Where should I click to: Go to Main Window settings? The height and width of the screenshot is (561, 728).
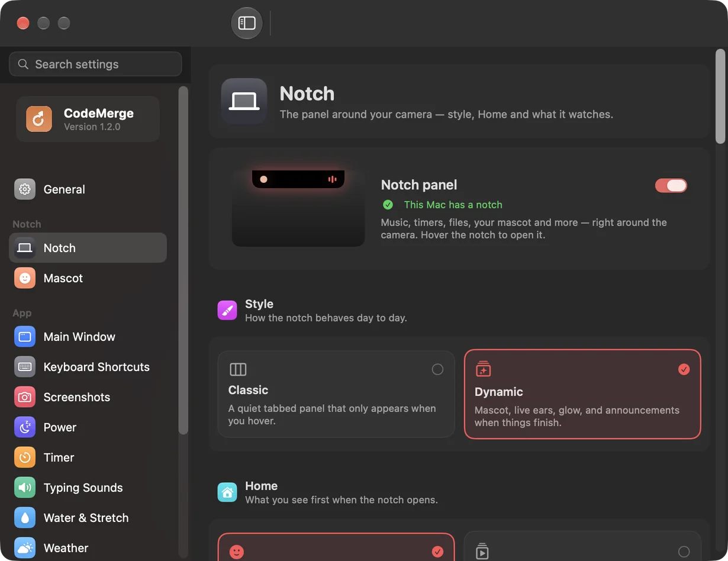point(88,337)
